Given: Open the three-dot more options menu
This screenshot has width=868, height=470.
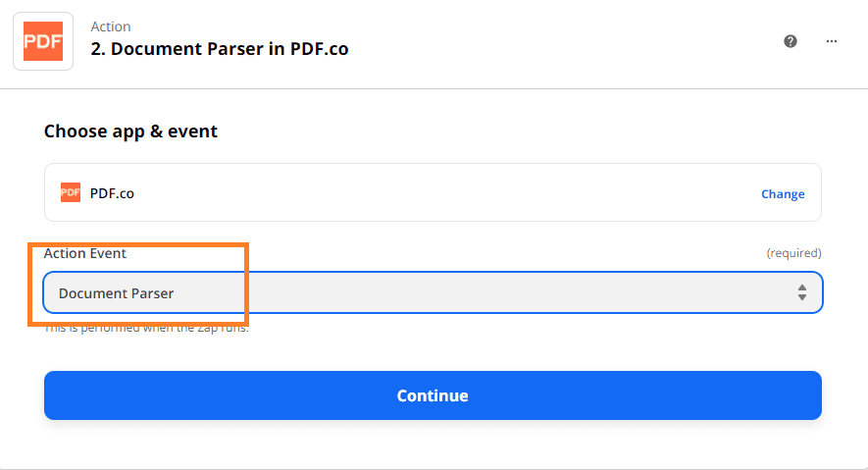Looking at the screenshot, I should tap(832, 41).
